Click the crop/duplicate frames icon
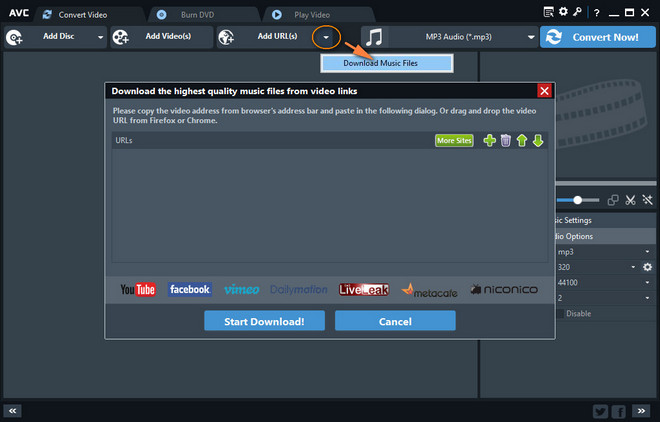Image resolution: width=660 pixels, height=422 pixels. pyautogui.click(x=613, y=200)
